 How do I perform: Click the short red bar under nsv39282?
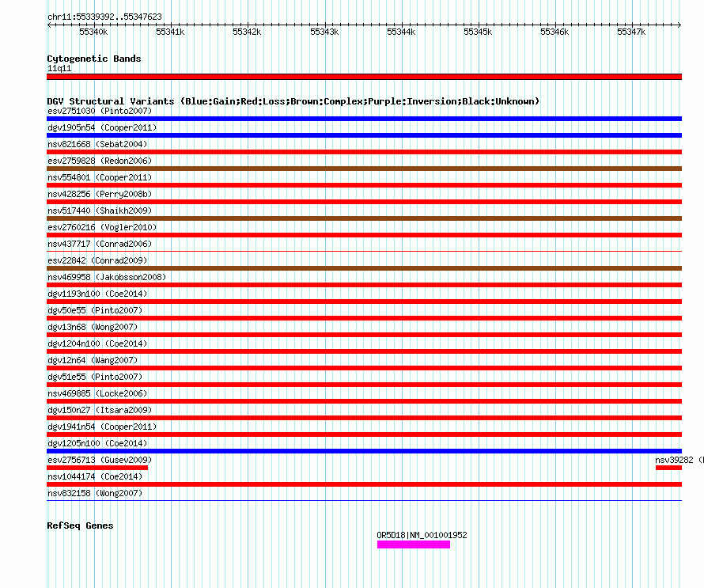click(x=668, y=468)
